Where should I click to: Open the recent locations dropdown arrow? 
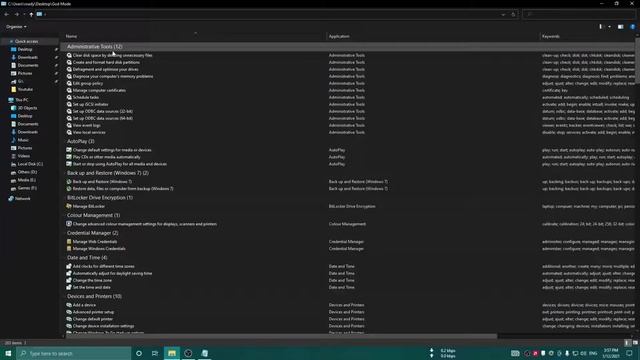24,14
